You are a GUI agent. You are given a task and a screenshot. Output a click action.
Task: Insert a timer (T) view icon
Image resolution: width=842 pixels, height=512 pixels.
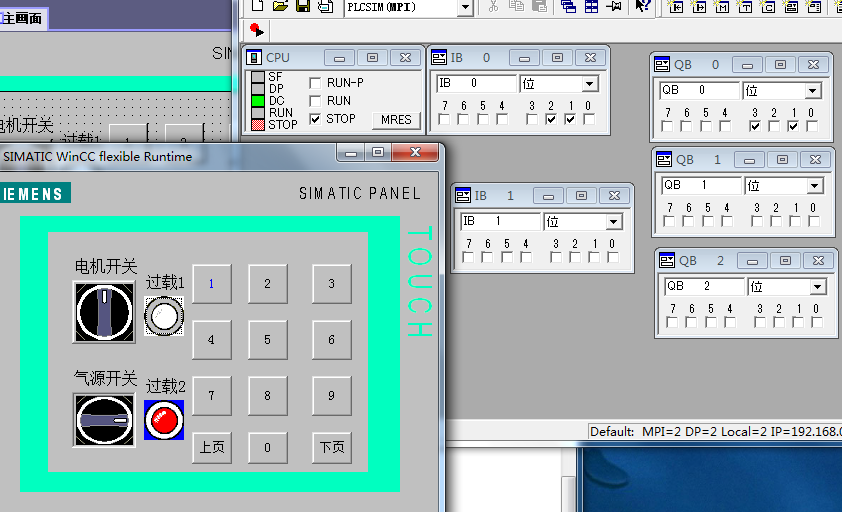(x=745, y=6)
